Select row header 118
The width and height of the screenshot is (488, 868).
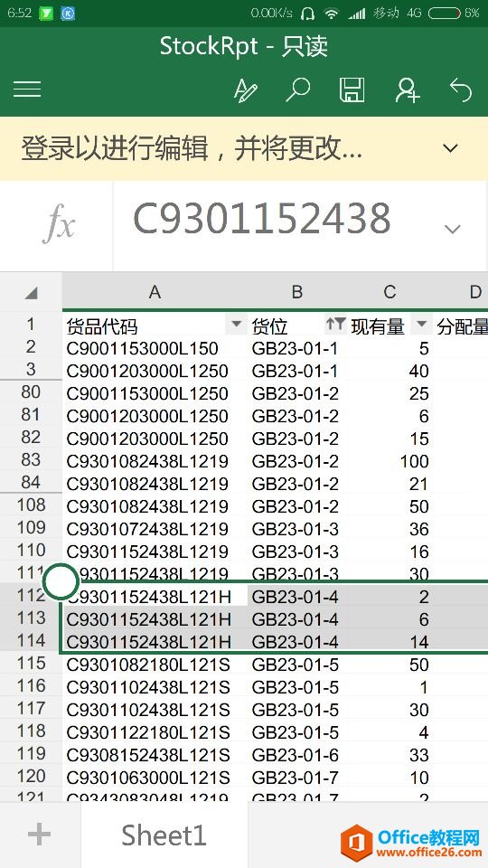pos(31,731)
